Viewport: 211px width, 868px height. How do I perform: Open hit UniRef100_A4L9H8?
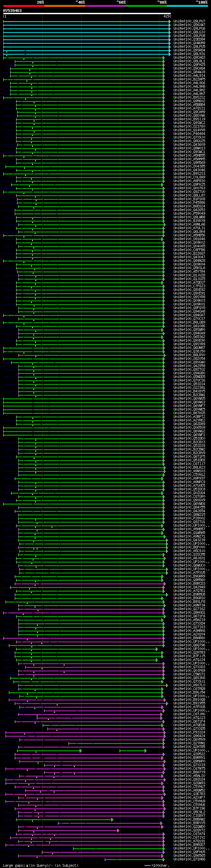(x=189, y=87)
